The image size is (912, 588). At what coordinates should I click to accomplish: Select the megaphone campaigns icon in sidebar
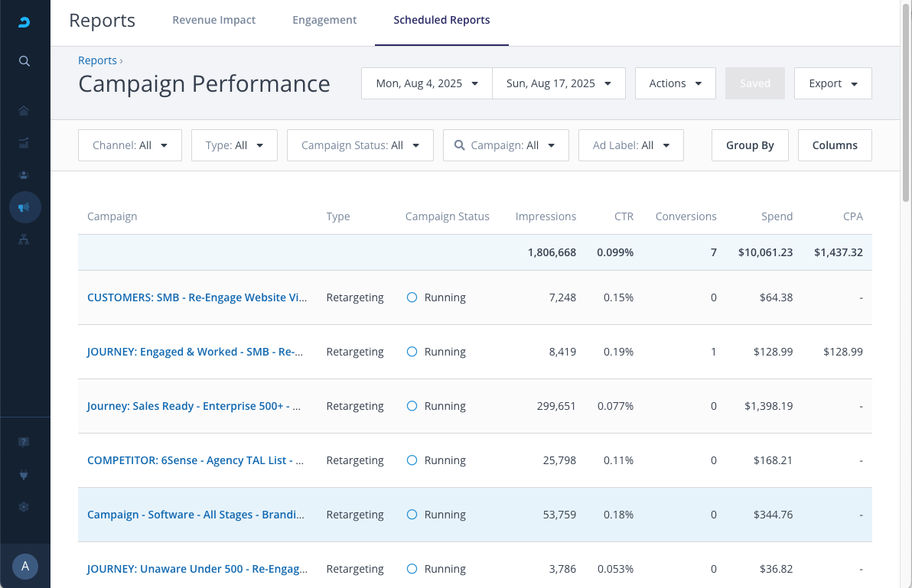(24, 207)
